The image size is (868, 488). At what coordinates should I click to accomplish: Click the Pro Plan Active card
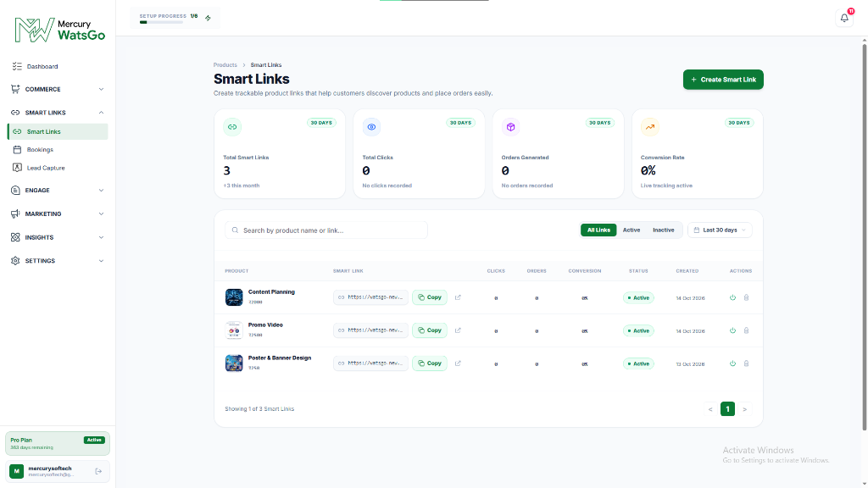click(x=58, y=444)
